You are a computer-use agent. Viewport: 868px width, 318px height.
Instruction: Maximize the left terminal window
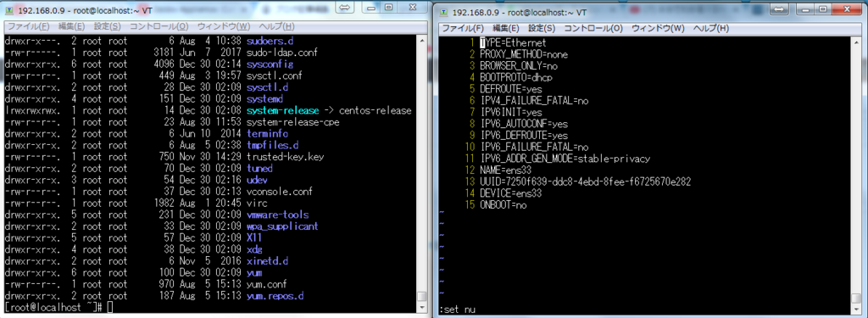388,7
